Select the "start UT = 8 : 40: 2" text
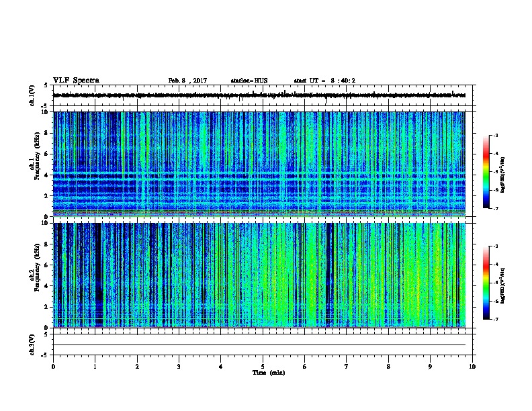The width and height of the screenshot is (532, 411). (x=324, y=81)
